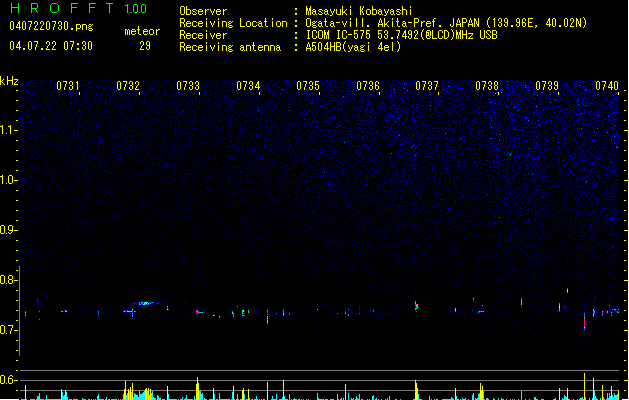The image size is (629, 400).
Task: Click the 0732 time marker
Action: click(128, 86)
